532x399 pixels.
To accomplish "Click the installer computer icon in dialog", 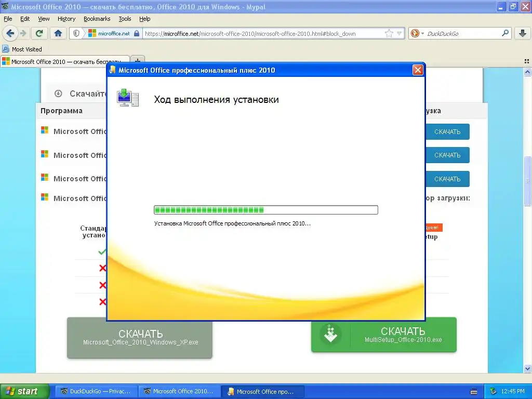I will [128, 98].
